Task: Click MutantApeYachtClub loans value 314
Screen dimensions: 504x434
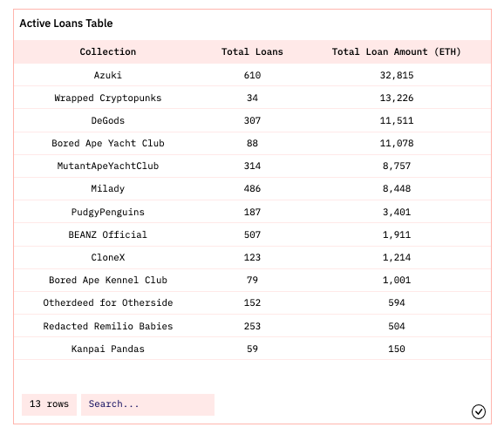Action: click(x=252, y=166)
